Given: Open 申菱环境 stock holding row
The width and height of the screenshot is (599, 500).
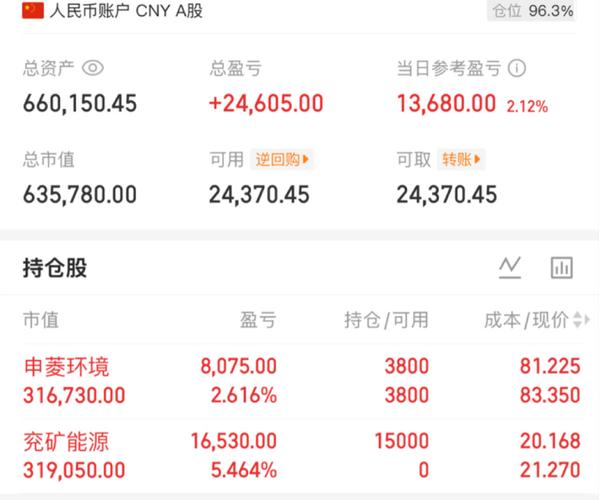Looking at the screenshot, I should (x=302, y=380).
